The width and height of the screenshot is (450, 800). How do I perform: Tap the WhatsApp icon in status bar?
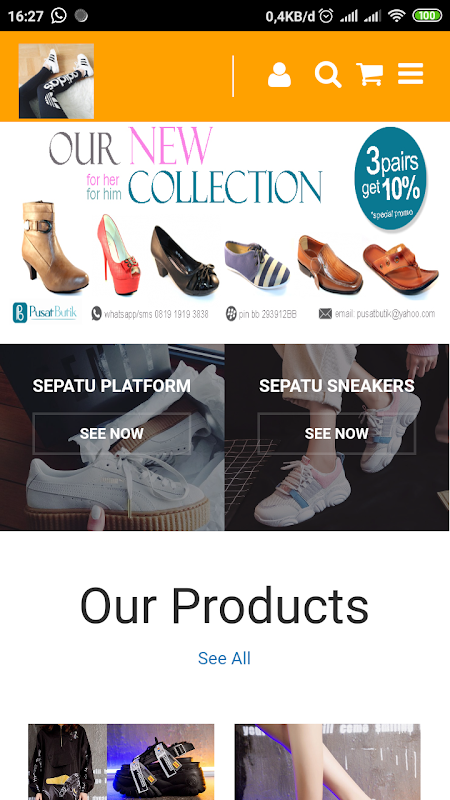tap(59, 16)
